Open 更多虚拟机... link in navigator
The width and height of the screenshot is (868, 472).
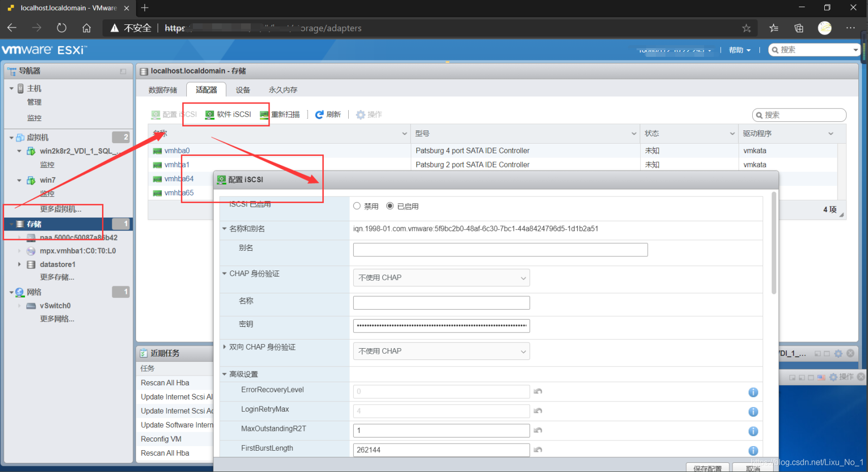tap(61, 209)
